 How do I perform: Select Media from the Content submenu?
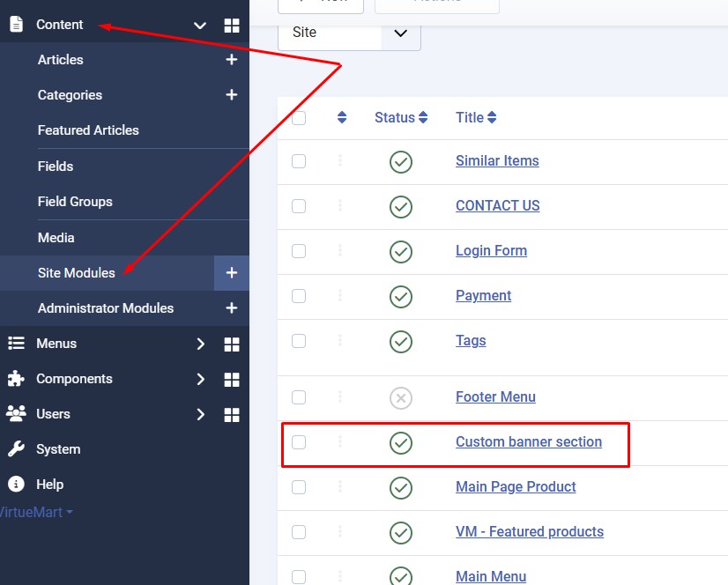click(x=56, y=238)
